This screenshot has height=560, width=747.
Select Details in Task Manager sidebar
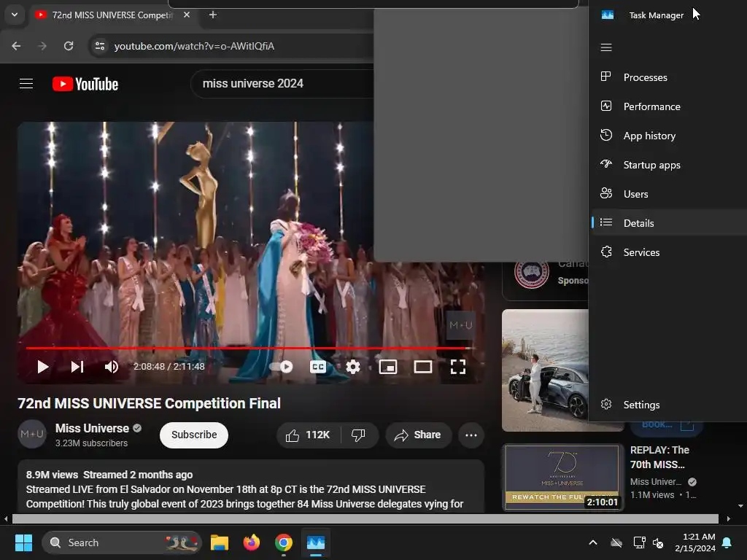668,223
